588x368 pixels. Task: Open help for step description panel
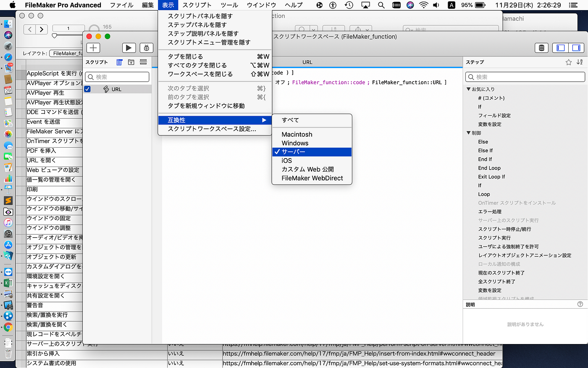point(580,304)
